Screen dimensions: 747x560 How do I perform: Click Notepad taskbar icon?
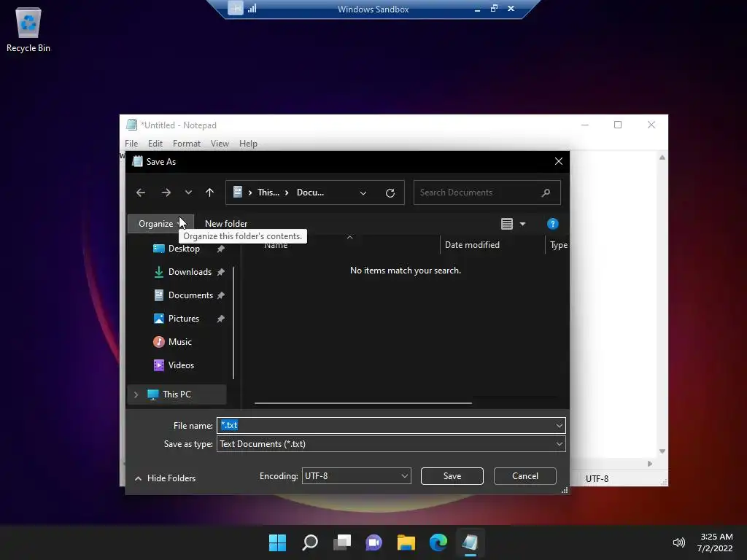click(x=471, y=542)
